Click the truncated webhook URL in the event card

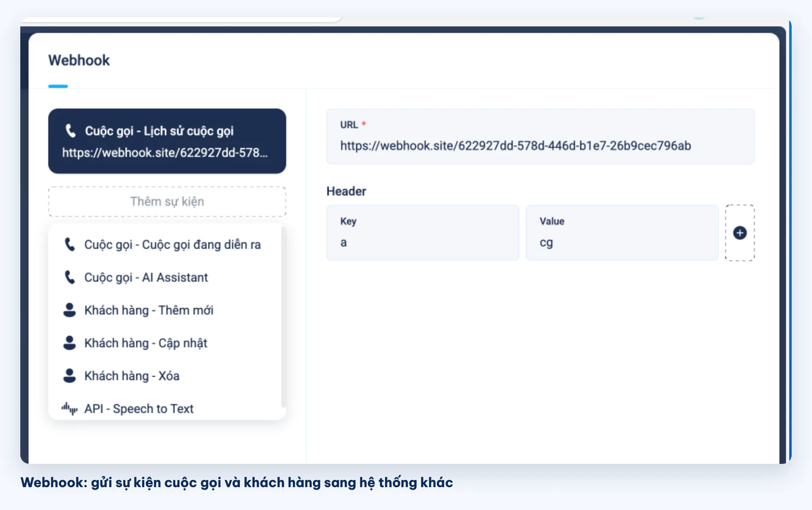pos(165,152)
